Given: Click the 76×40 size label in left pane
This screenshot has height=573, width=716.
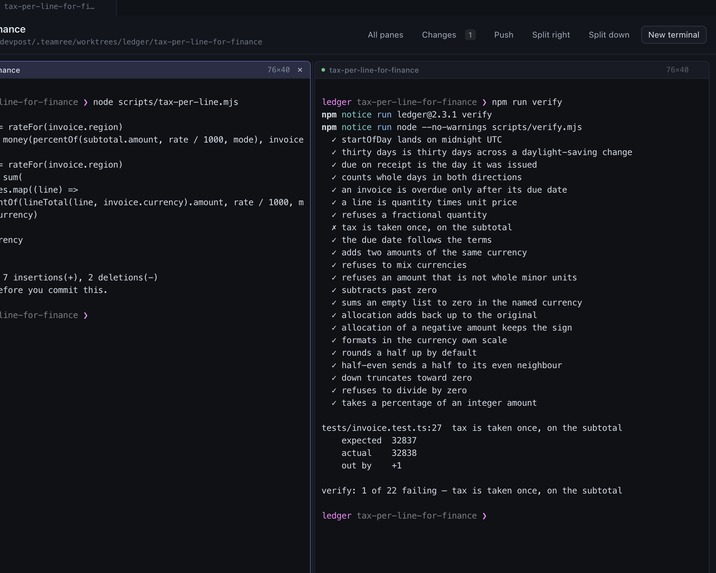Looking at the screenshot, I should pyautogui.click(x=279, y=70).
